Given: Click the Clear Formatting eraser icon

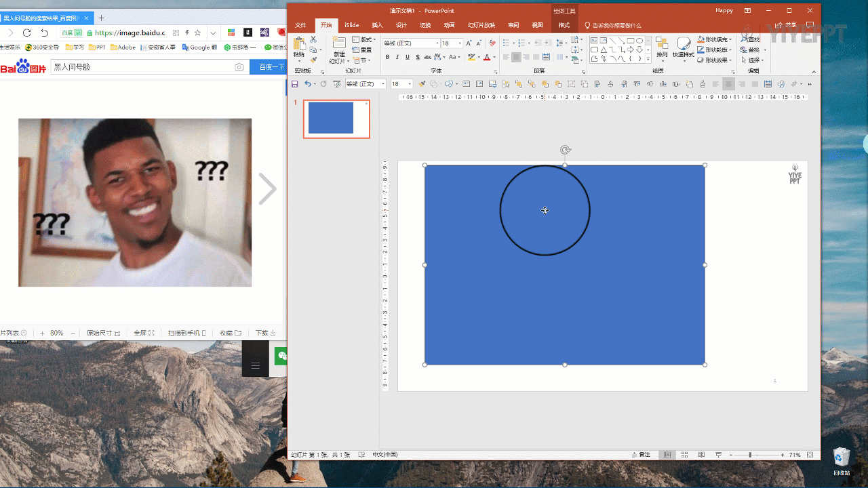Looking at the screenshot, I should tap(492, 43).
